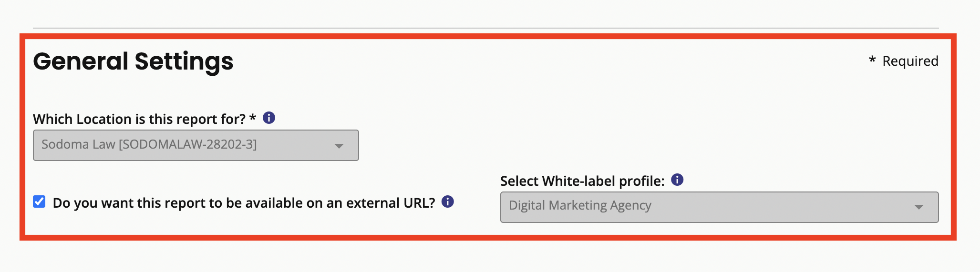
Task: Uncheck the external URL availability checkbox
Action: point(39,201)
